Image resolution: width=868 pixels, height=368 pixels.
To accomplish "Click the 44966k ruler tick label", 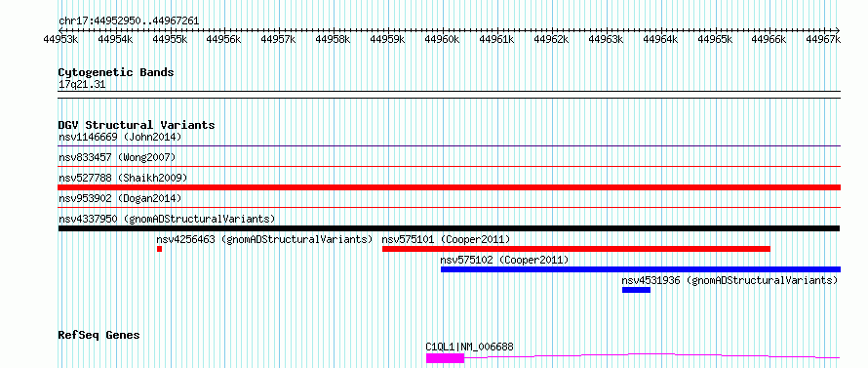I will (769, 39).
